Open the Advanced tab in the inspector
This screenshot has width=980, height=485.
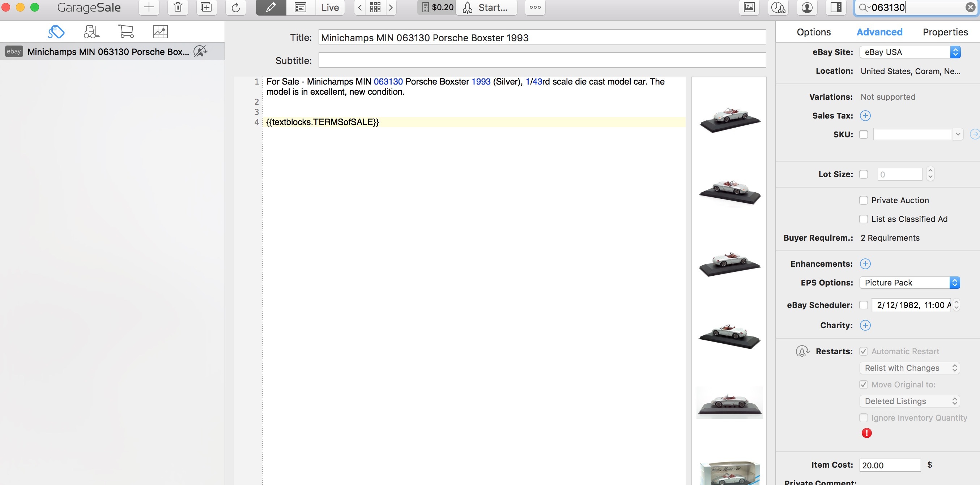879,32
